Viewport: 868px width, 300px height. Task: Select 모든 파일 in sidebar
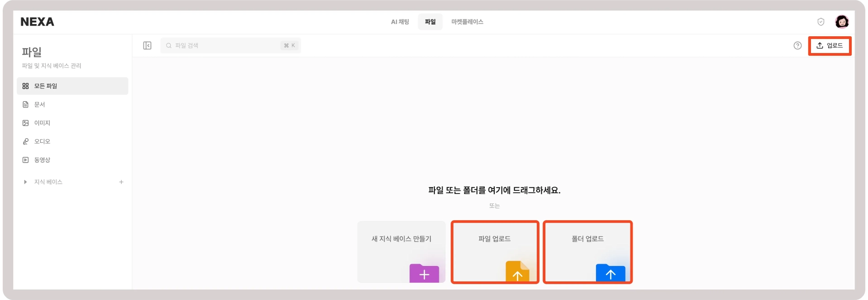click(x=72, y=86)
